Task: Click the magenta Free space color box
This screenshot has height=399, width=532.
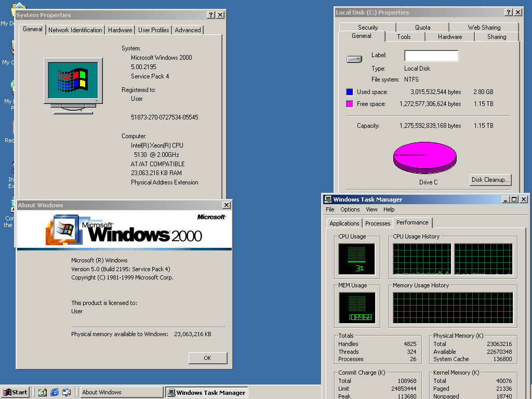Action: 350,104
